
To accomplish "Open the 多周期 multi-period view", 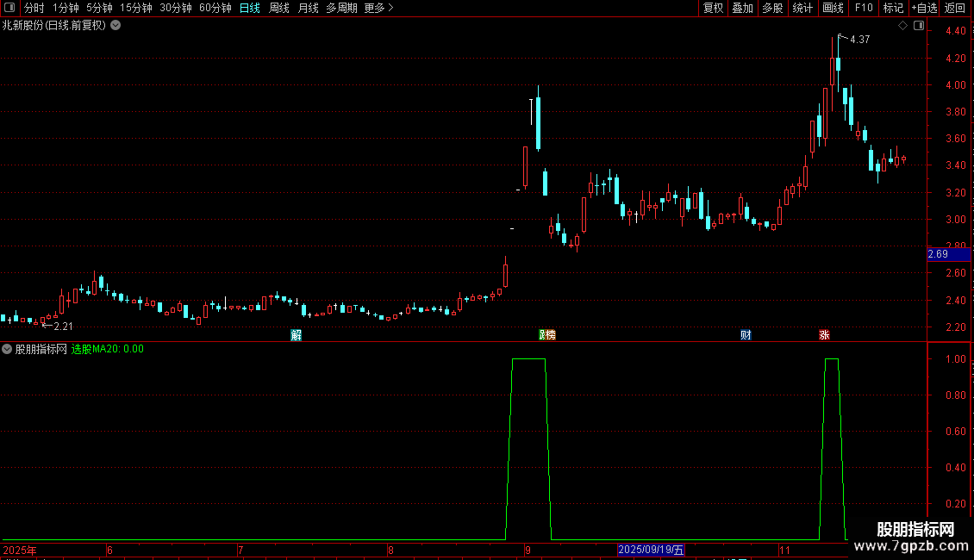I will pyautogui.click(x=341, y=8).
